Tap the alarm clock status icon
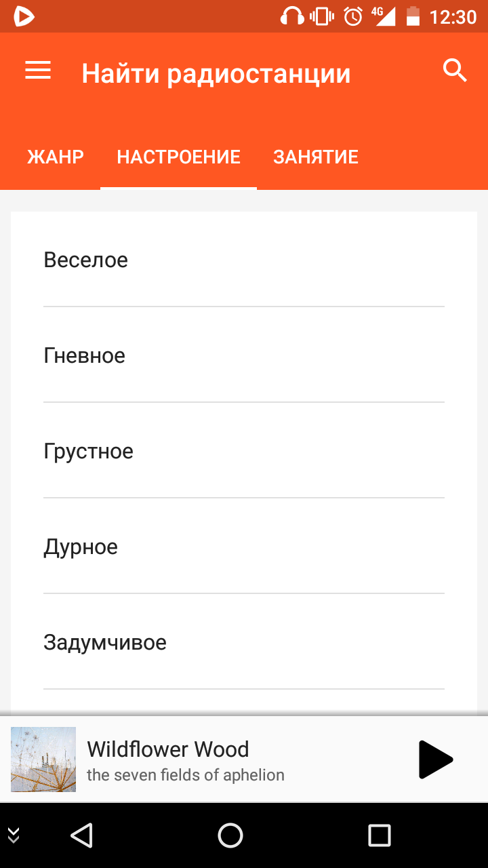Screen dimensions: 488x868 pos(353,16)
